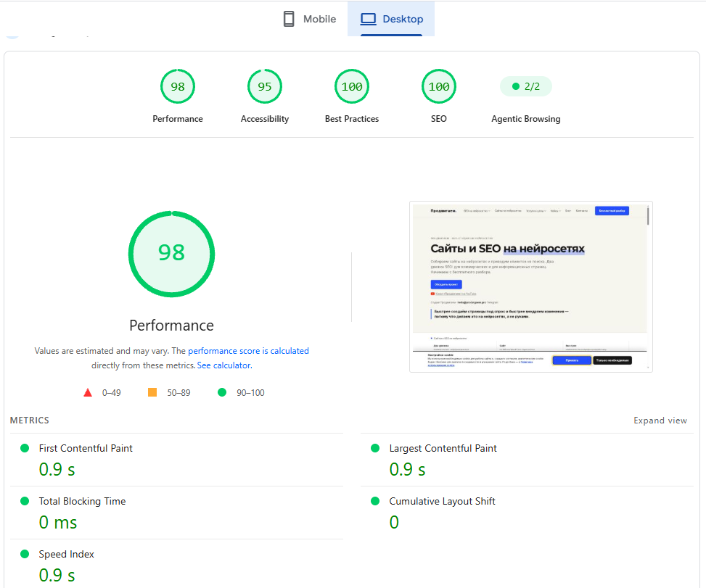Click Total Blocking Time metric label
Image resolution: width=706 pixels, height=588 pixels.
point(83,501)
